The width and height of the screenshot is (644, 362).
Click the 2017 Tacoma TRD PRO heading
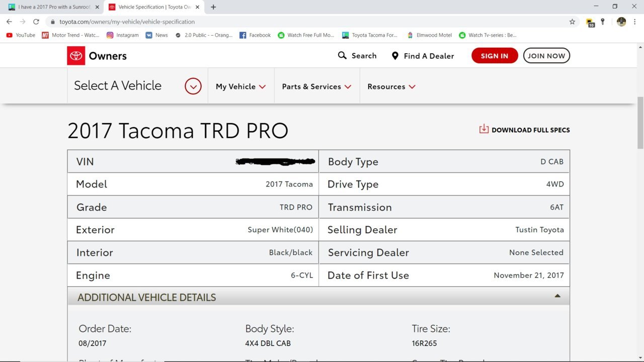(x=178, y=130)
